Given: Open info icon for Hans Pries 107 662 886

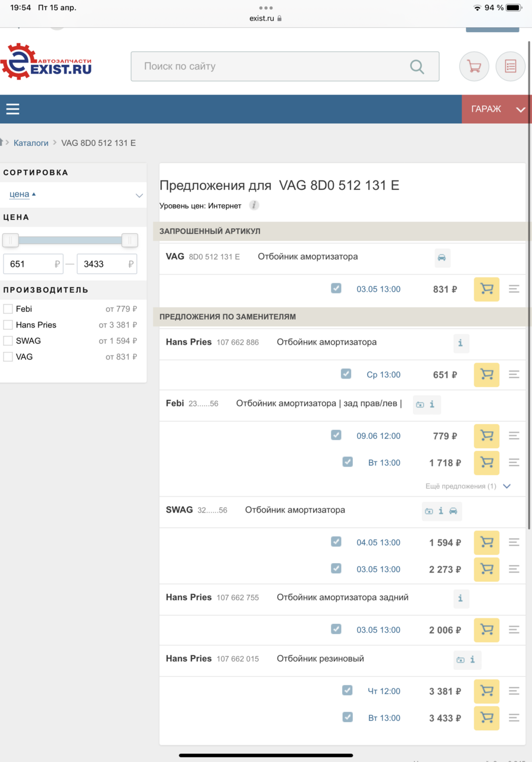Looking at the screenshot, I should point(461,343).
